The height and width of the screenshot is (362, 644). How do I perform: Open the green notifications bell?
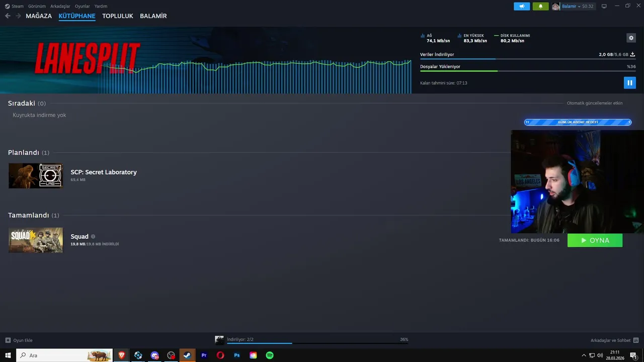540,6
